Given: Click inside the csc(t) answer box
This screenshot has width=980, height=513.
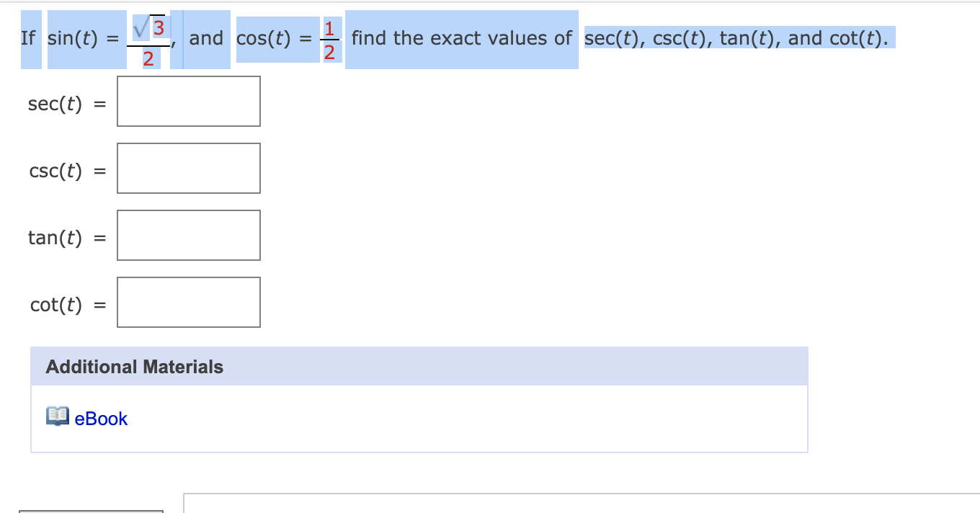Looking at the screenshot, I should pyautogui.click(x=188, y=168).
